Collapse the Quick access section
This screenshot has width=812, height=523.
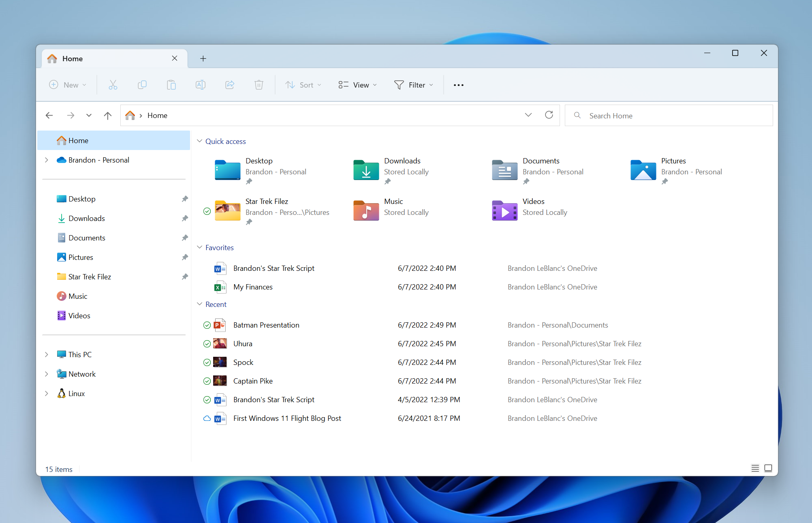(x=199, y=141)
